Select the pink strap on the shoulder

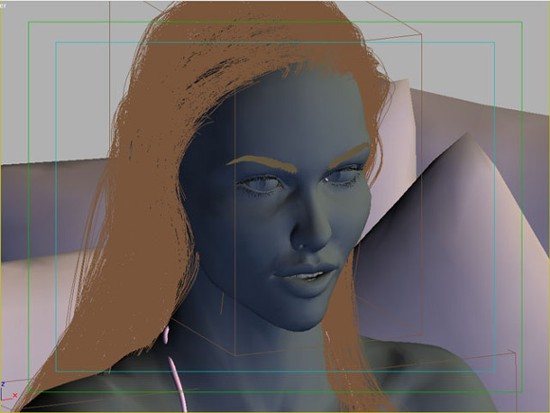(174, 375)
